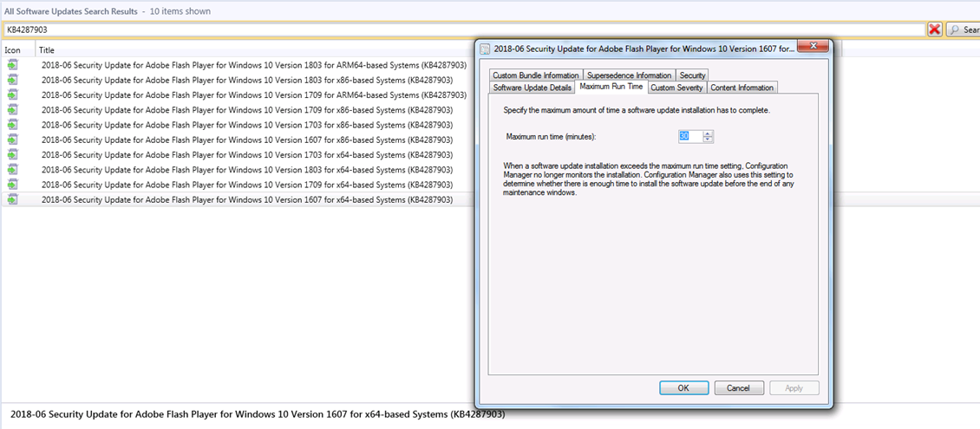Viewport: 980px width, 429px height.
Task: Sort list by Title column header
Action: [x=47, y=50]
